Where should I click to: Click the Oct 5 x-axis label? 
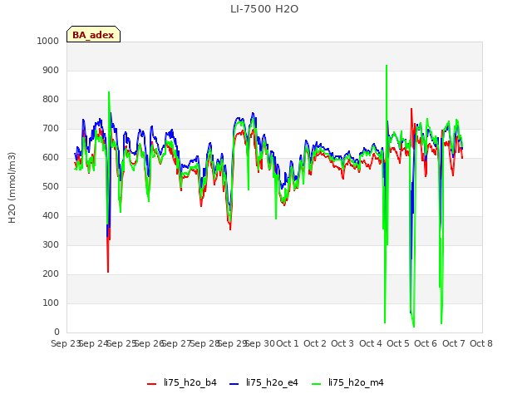click(x=398, y=343)
